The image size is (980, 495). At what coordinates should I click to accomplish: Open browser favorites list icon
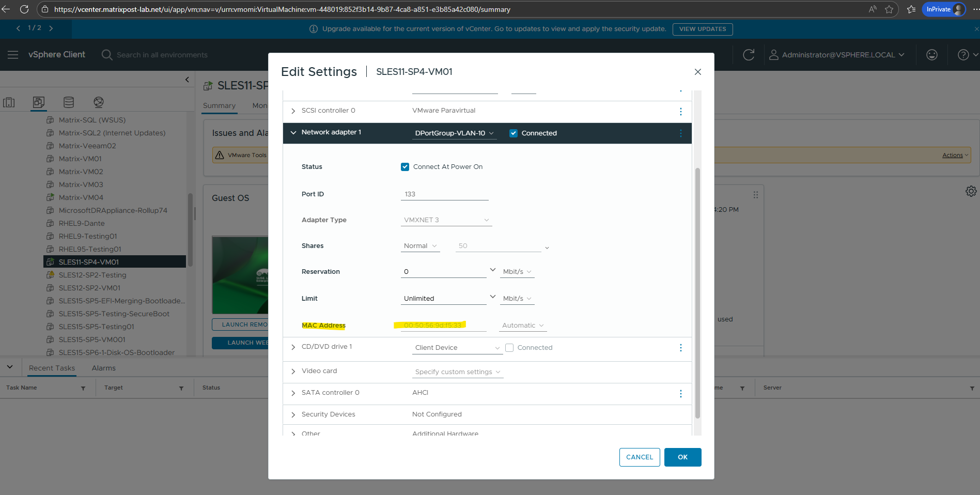(912, 9)
